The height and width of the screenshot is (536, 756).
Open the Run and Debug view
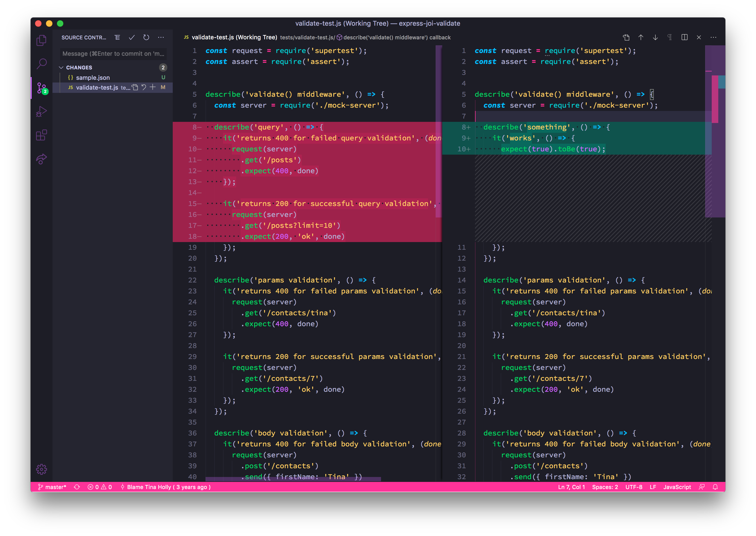coord(41,111)
